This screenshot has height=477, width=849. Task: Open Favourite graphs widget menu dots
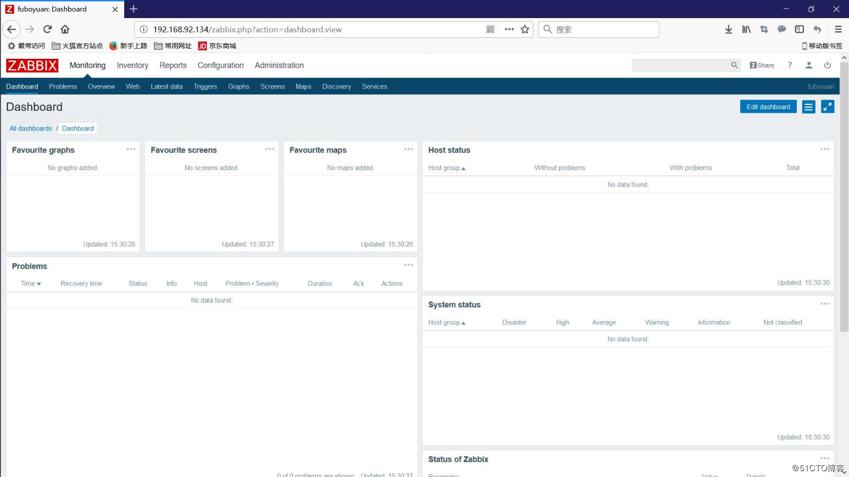tap(131, 149)
